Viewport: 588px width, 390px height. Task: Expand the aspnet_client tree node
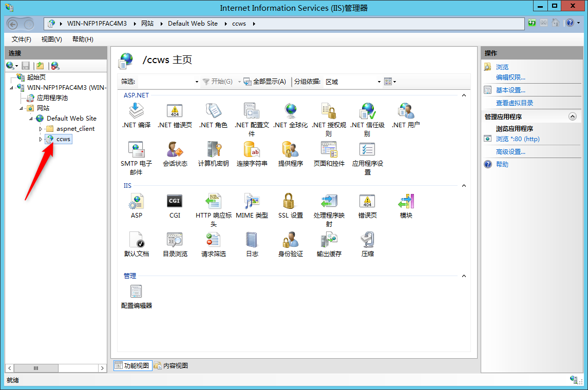41,129
